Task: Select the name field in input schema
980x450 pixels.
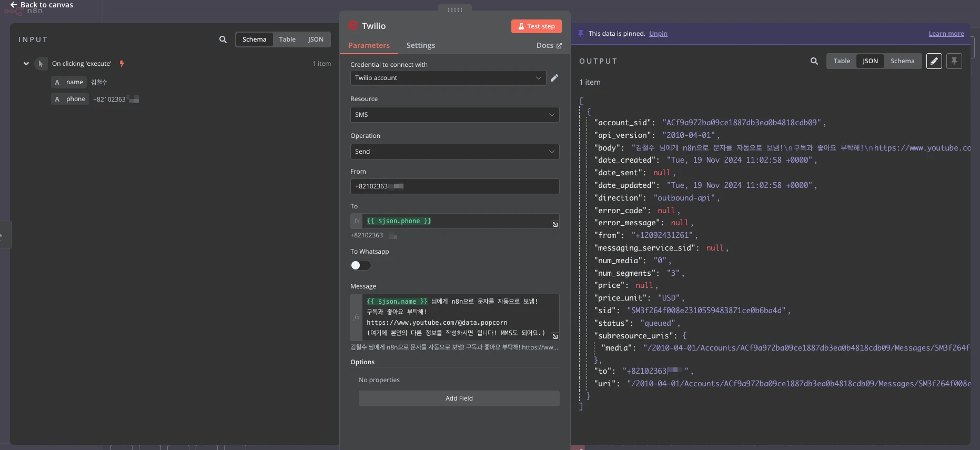Action: point(69,82)
